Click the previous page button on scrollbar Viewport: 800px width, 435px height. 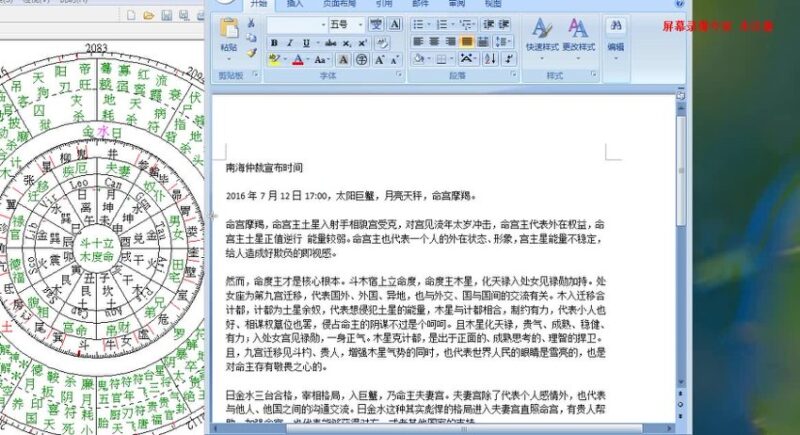click(x=681, y=394)
